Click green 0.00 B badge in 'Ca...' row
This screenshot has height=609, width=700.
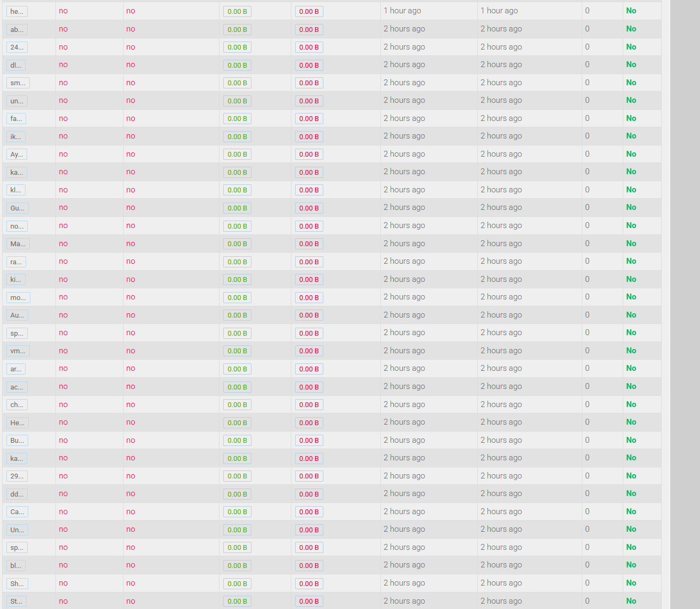(x=237, y=512)
